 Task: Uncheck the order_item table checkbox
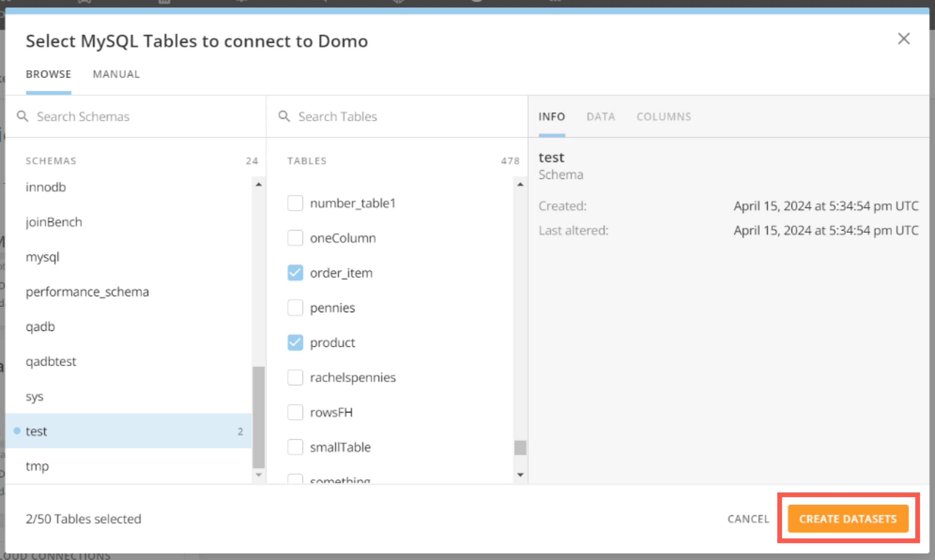[295, 272]
